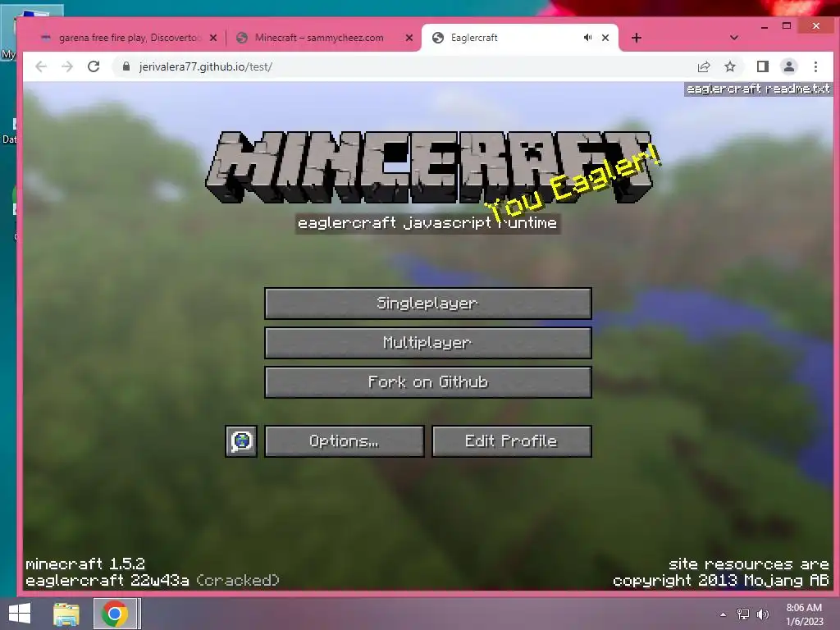Click the Minecraft title logo
The width and height of the screenshot is (840, 630).
[x=428, y=167]
